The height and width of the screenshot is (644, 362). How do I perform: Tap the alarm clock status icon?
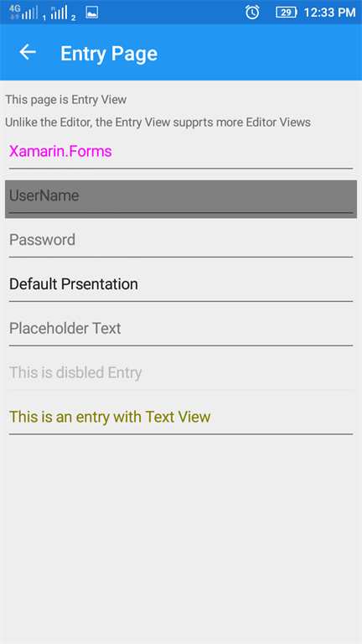pyautogui.click(x=252, y=13)
